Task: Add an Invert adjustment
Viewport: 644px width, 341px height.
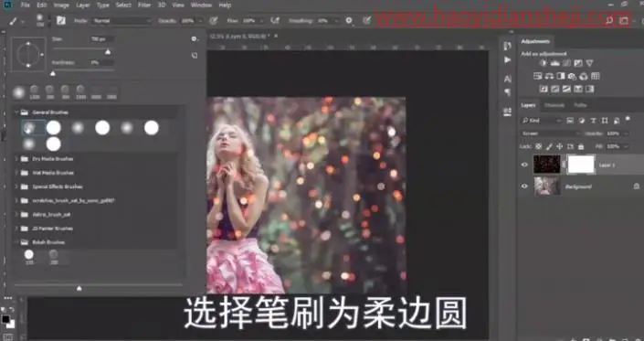Action: pyautogui.click(x=544, y=89)
